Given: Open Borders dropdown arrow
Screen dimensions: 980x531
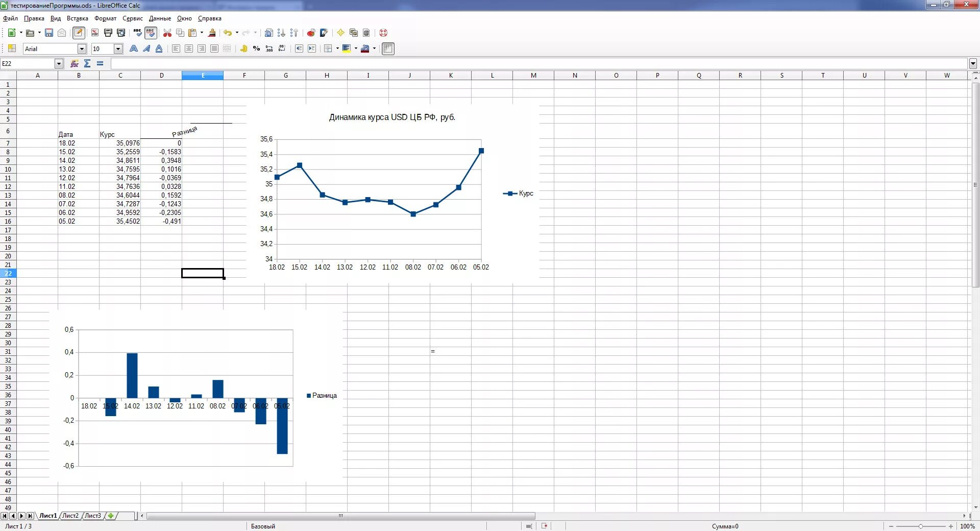Looking at the screenshot, I should pyautogui.click(x=337, y=49).
